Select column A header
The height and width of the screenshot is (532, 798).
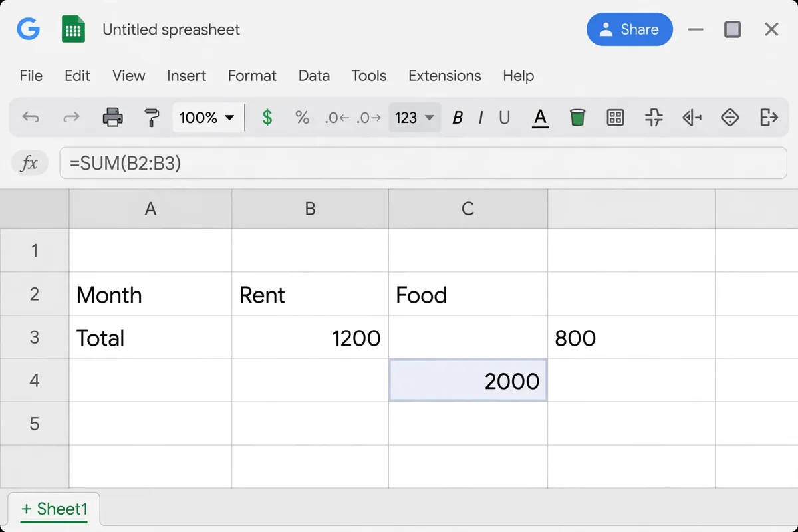point(150,209)
